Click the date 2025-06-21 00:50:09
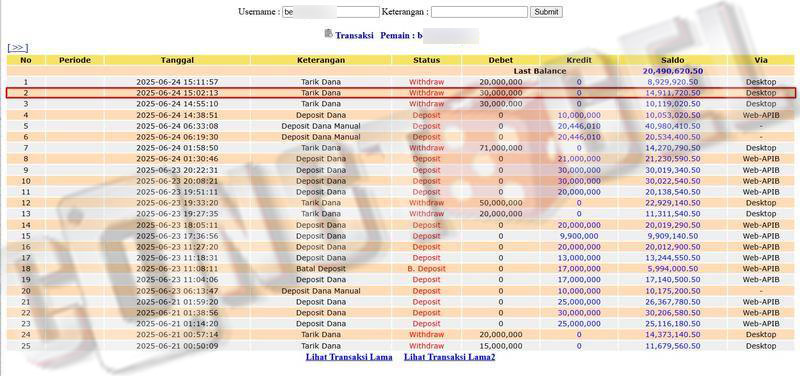This screenshot has width=800, height=376. click(x=177, y=346)
